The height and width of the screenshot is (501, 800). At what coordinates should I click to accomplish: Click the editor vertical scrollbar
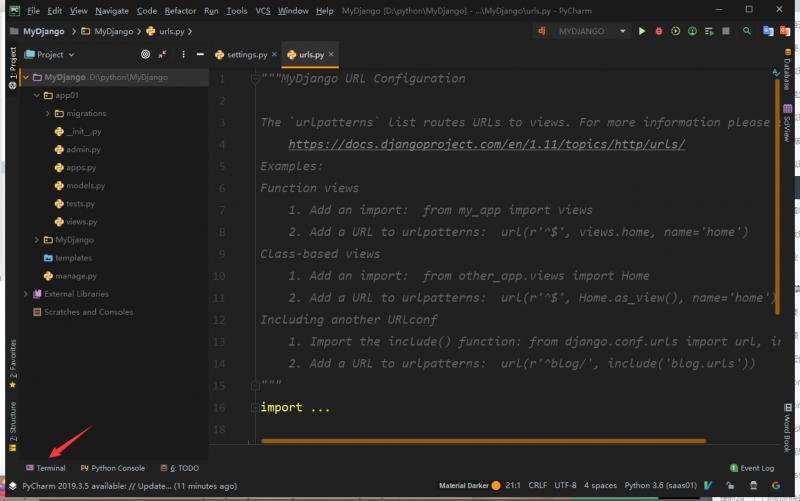coord(777,196)
